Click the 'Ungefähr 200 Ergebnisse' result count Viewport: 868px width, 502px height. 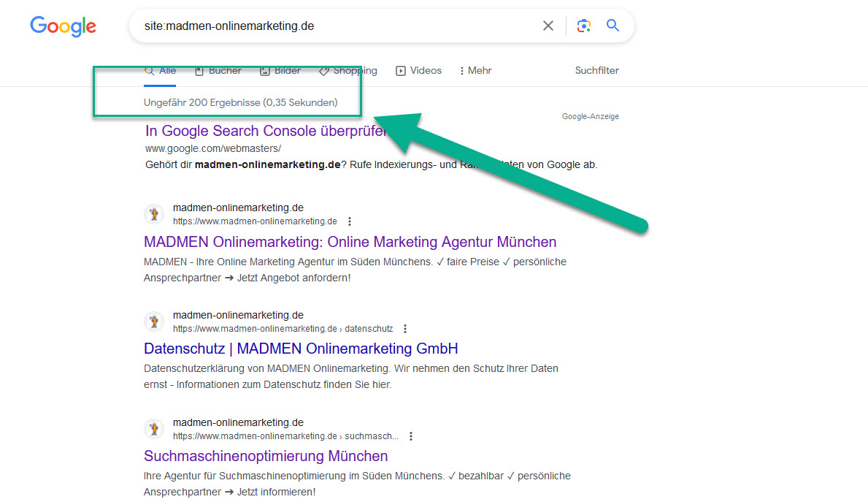point(240,102)
